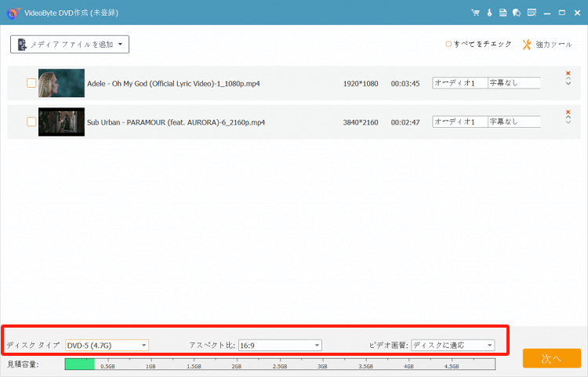Open the アスペクト比 16:9 dropdown
Image resolution: width=588 pixels, height=377 pixels.
point(280,345)
